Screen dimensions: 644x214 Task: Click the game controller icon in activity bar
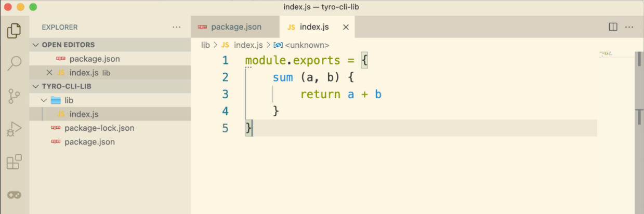pyautogui.click(x=14, y=195)
